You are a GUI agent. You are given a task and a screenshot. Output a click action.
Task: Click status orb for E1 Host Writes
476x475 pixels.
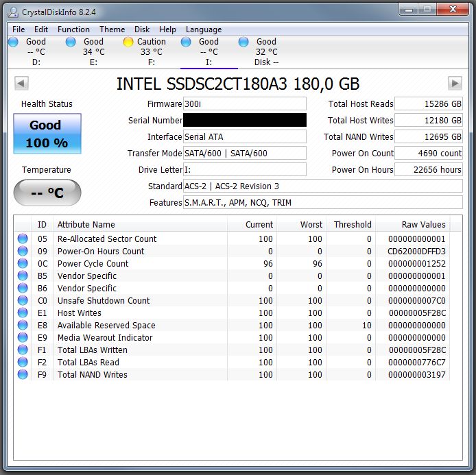(23, 313)
